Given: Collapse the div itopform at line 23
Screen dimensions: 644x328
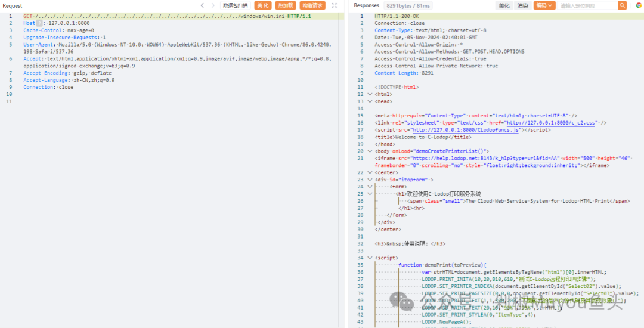Looking at the screenshot, I should click(x=370, y=180).
